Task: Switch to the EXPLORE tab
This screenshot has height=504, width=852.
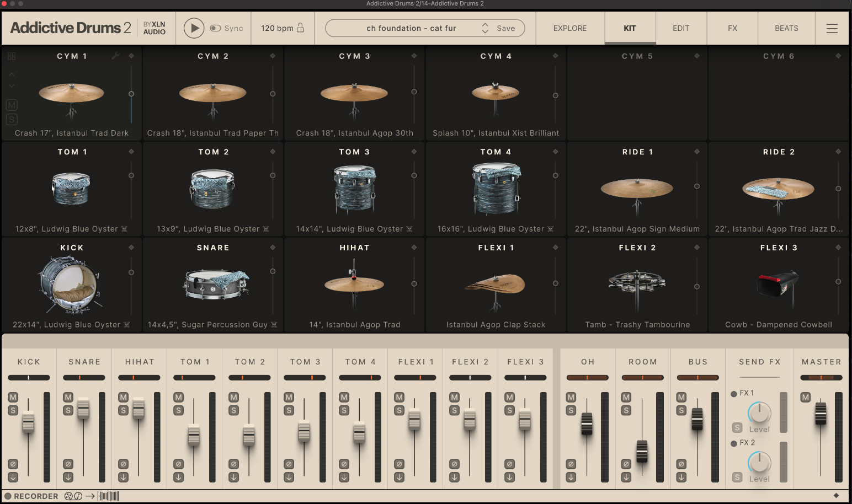Action: click(x=570, y=28)
